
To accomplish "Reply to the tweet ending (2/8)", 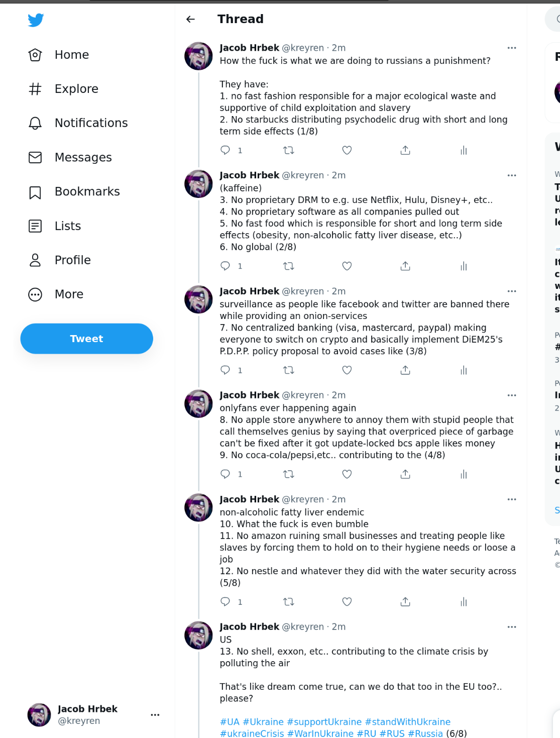I will pyautogui.click(x=226, y=266).
